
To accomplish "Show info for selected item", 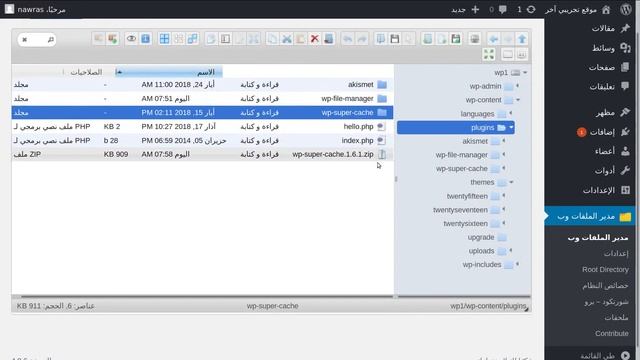I will 145,39.
